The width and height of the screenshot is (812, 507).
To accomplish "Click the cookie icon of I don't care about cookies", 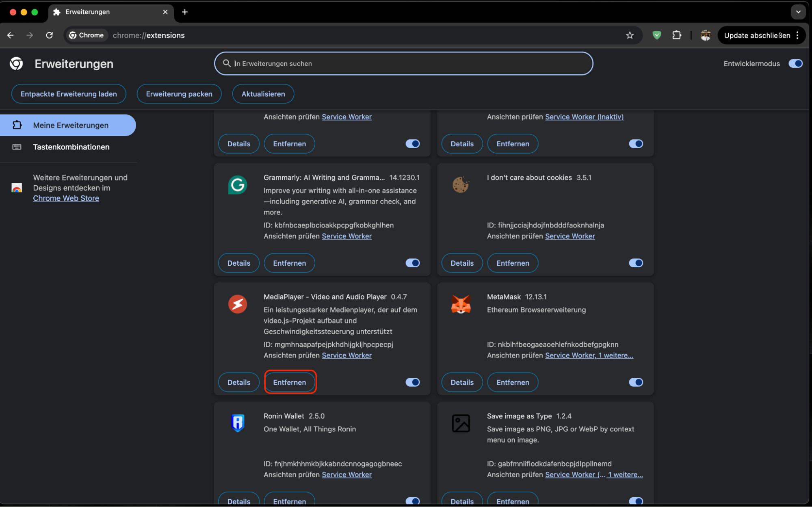I will coord(461,185).
